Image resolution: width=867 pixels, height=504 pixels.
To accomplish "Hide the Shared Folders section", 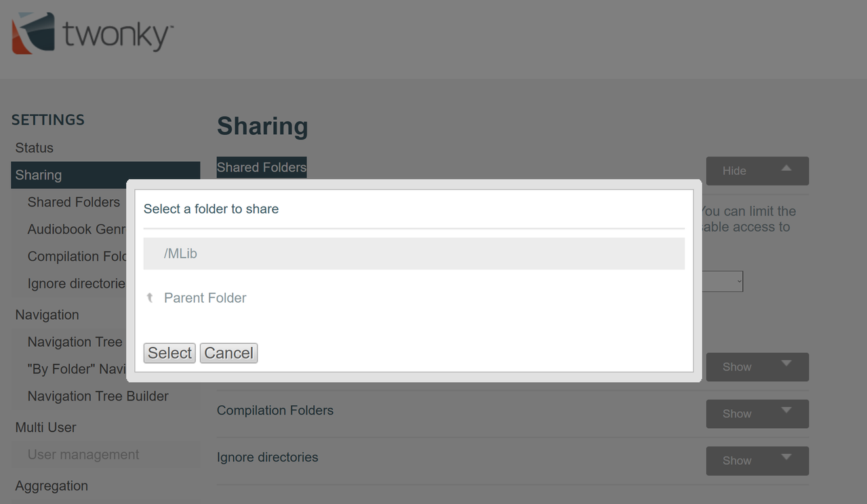I will click(x=757, y=171).
